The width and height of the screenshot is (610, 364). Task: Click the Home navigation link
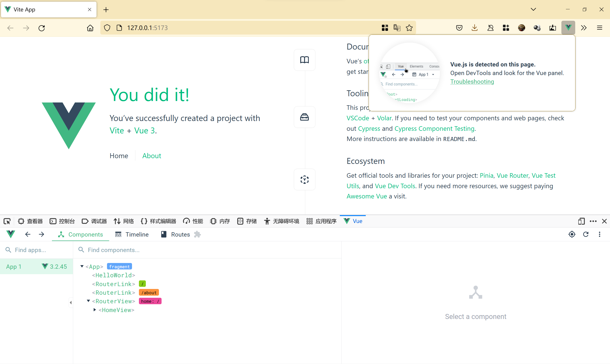coord(119,156)
